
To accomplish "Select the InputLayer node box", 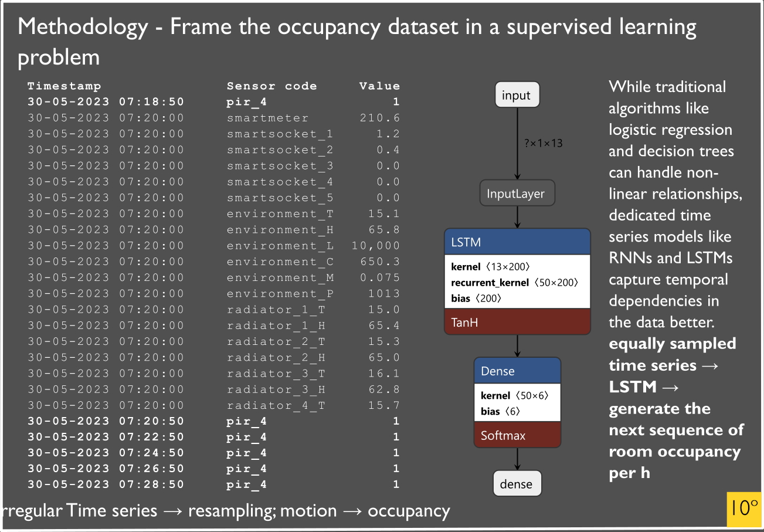I will point(516,194).
